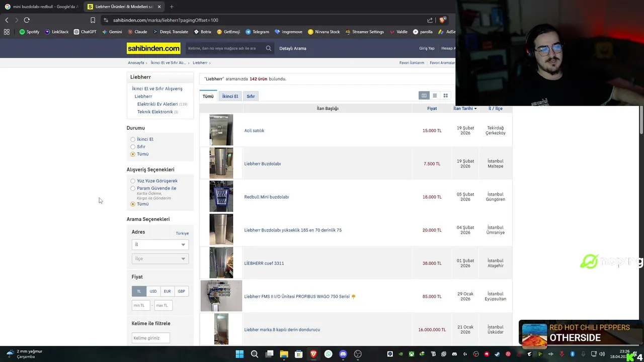The image size is (644, 362).
Task: Open Teknik Elektronik category
Action: pos(155,112)
